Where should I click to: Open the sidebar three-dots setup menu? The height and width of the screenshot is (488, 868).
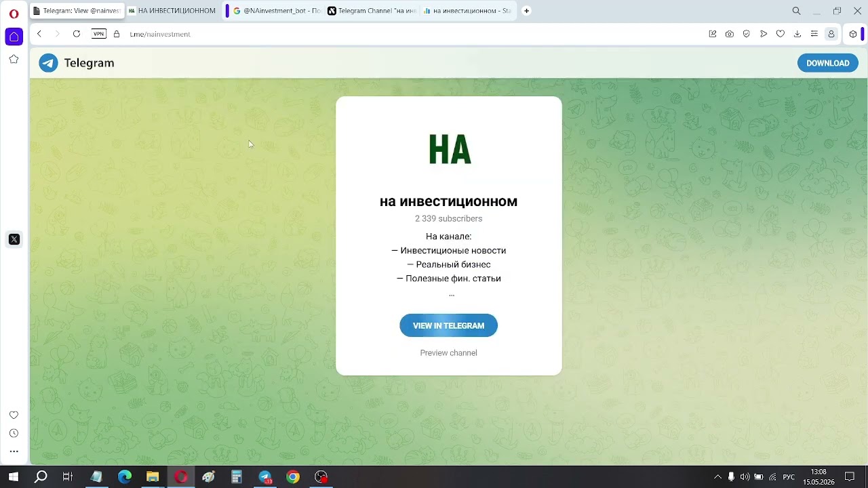[x=14, y=451]
